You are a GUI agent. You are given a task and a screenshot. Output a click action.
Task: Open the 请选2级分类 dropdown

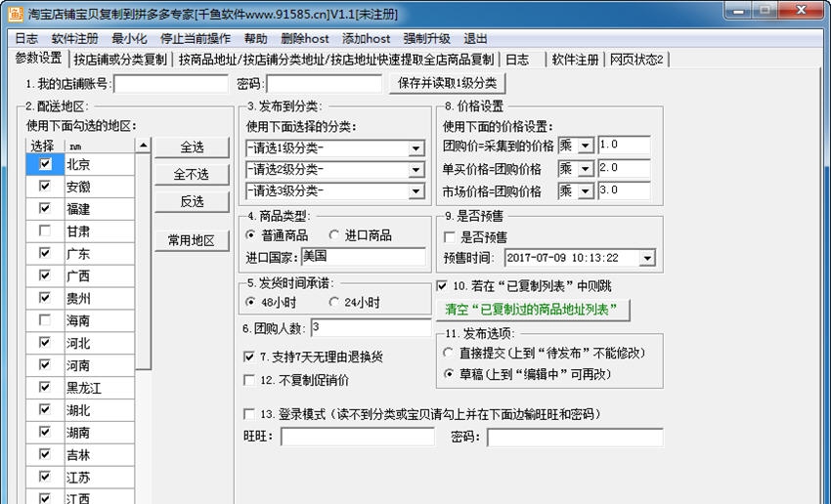(x=416, y=169)
